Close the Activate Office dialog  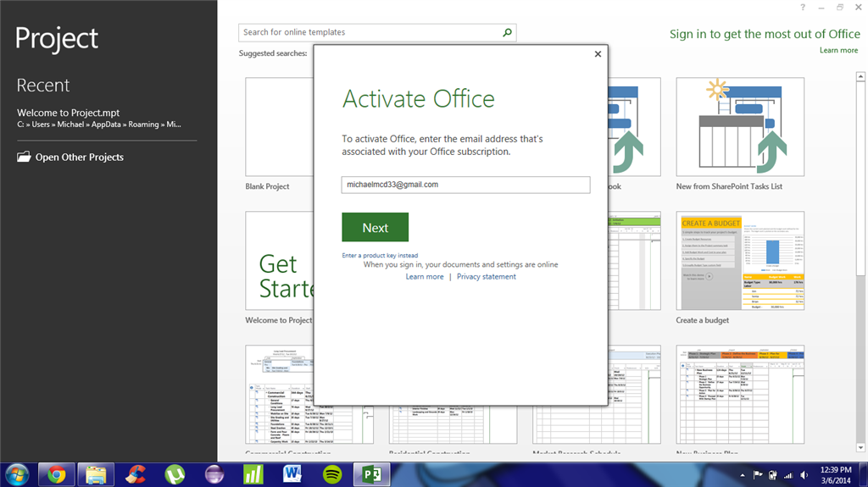pos(598,54)
